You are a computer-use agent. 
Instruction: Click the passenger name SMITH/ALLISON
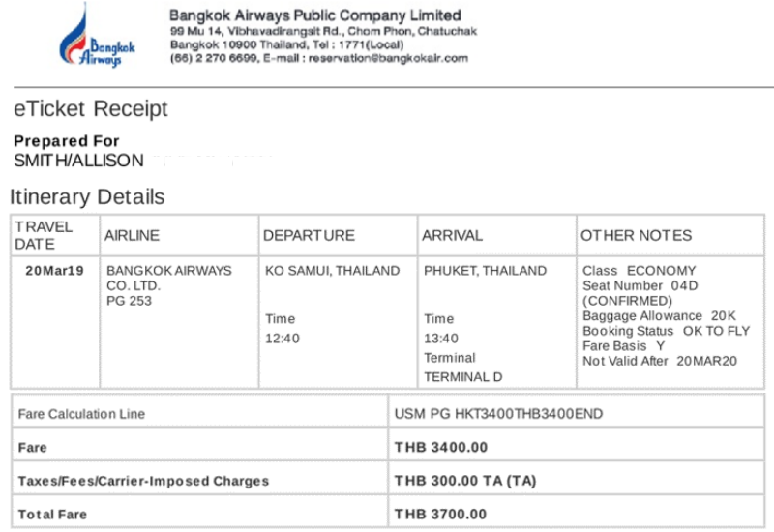point(78,161)
